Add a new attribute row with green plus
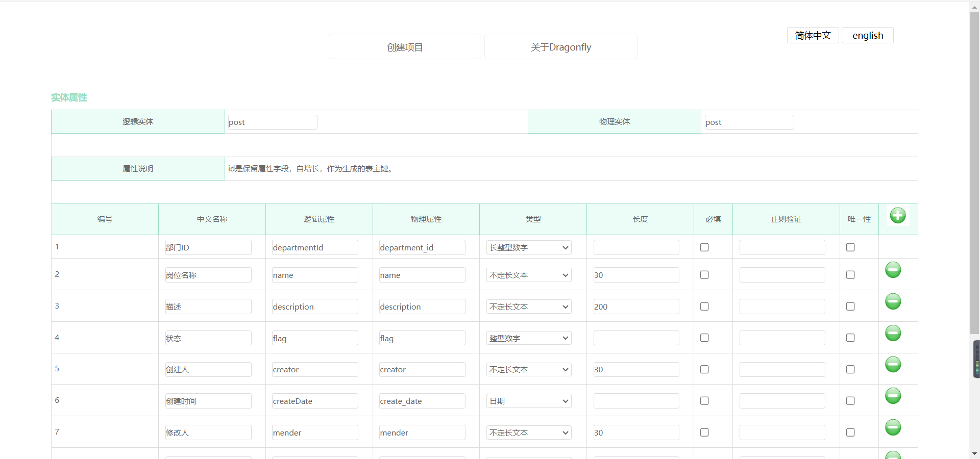Viewport: 980px width, 459px height. (898, 215)
